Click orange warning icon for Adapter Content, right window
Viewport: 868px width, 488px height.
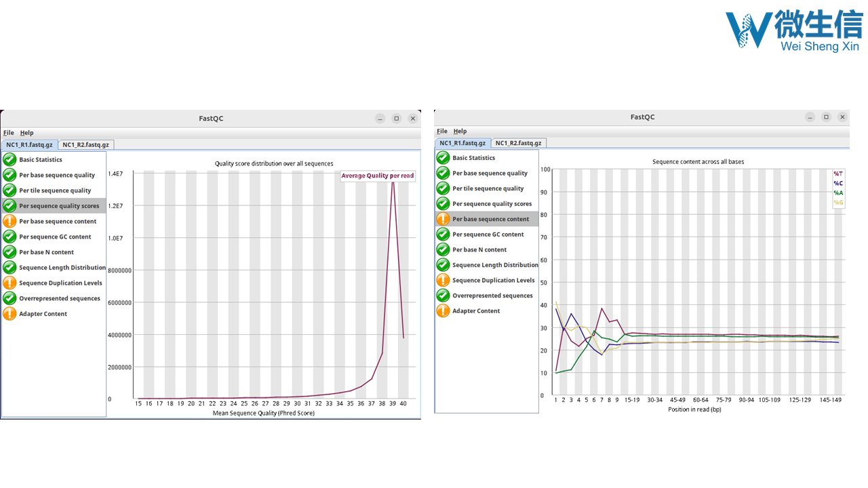(443, 310)
